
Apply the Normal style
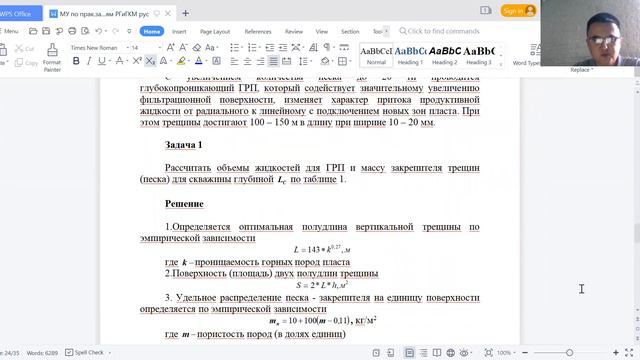click(376, 56)
